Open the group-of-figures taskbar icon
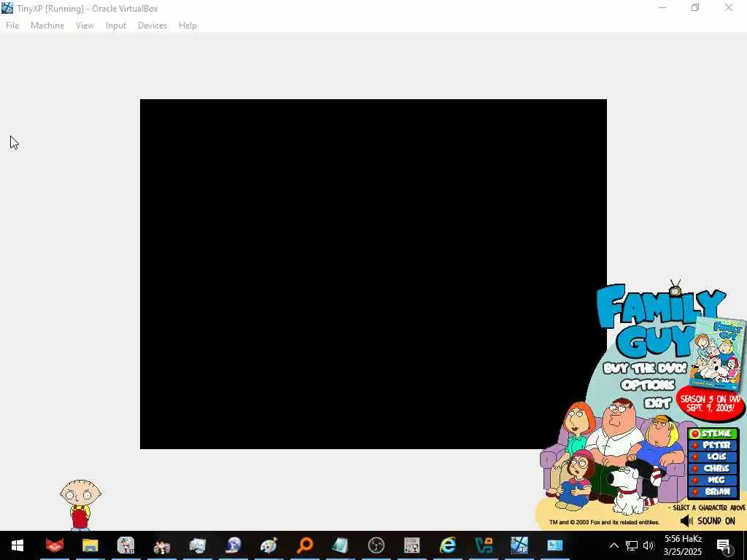The image size is (747, 560). pyautogui.click(x=162, y=545)
